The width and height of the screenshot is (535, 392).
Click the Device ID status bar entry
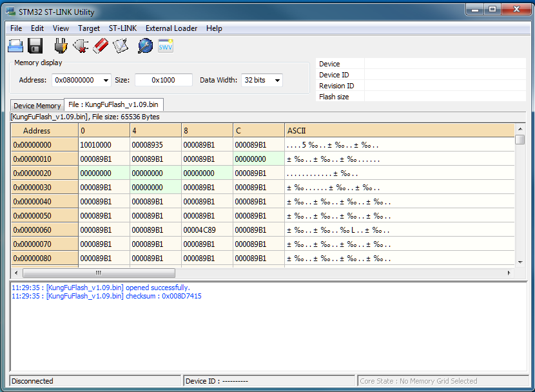point(269,381)
